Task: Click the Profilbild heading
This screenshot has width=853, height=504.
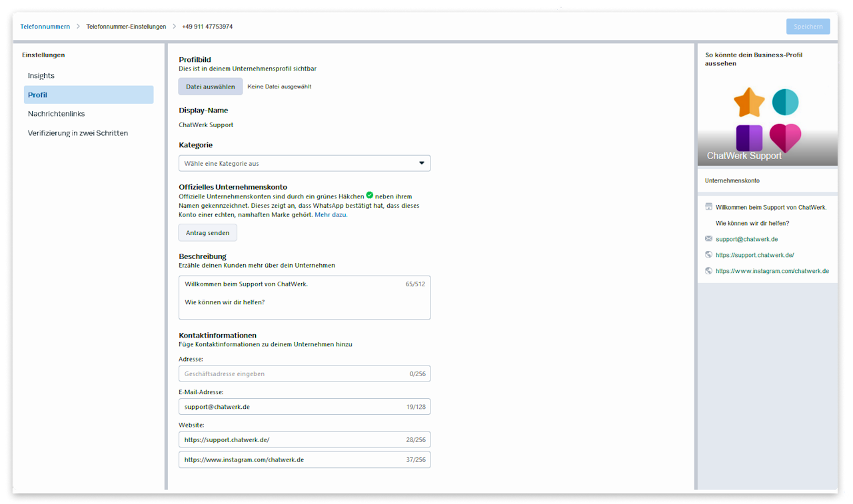Action: click(195, 60)
